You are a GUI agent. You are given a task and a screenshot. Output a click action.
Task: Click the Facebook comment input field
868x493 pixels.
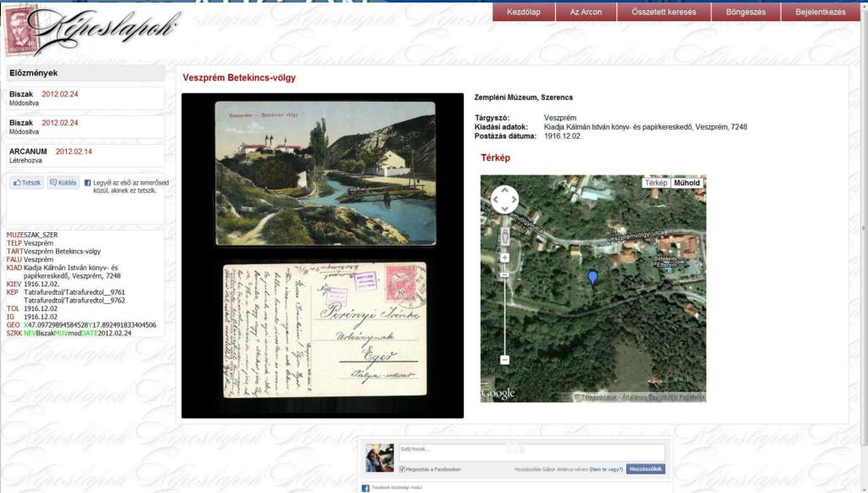(531, 452)
